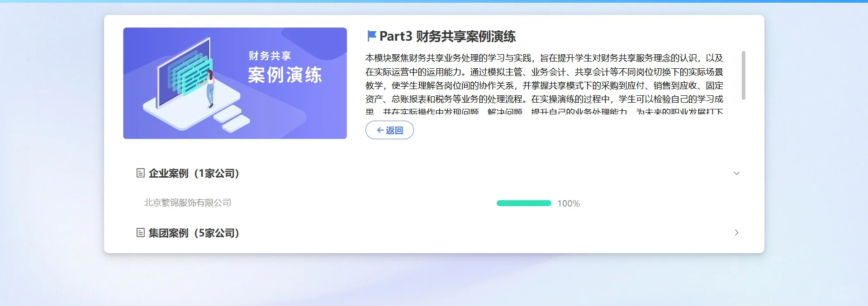Click the 返回 back button

389,130
